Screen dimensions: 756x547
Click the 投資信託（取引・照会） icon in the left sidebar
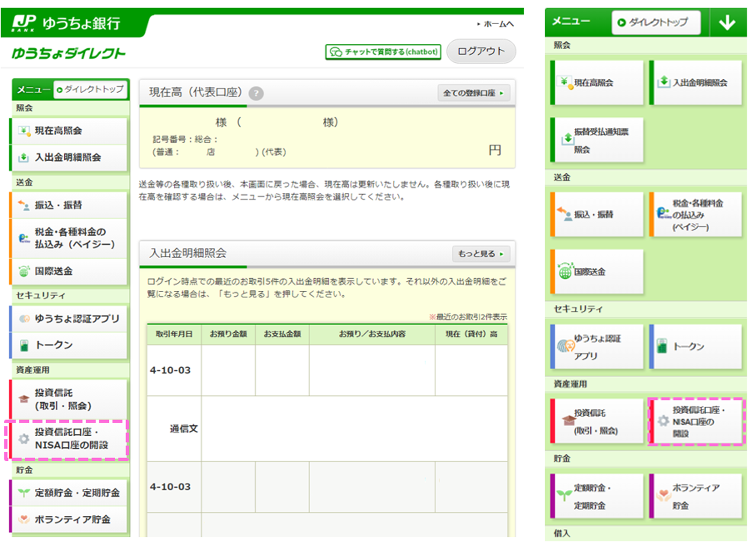pyautogui.click(x=24, y=399)
